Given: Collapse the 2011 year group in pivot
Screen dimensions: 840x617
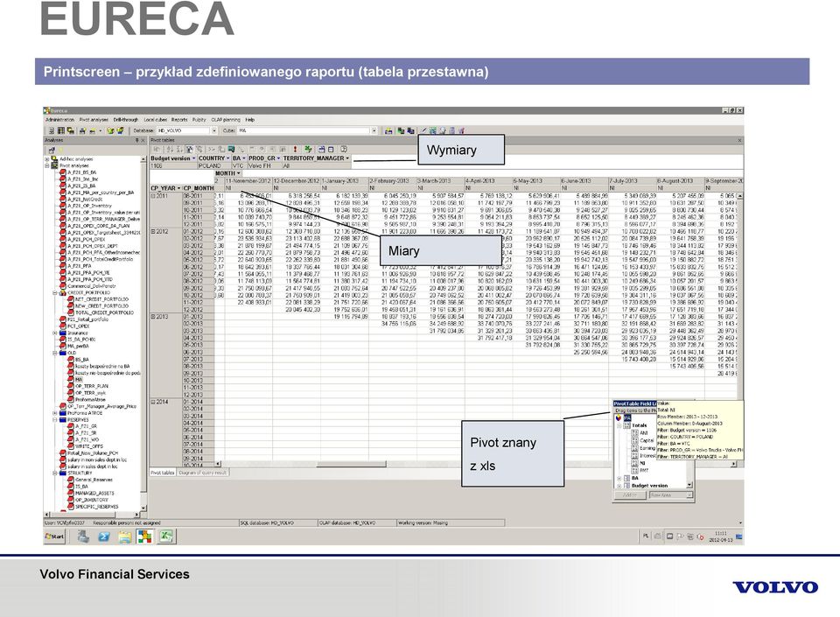Looking at the screenshot, I should (153, 196).
